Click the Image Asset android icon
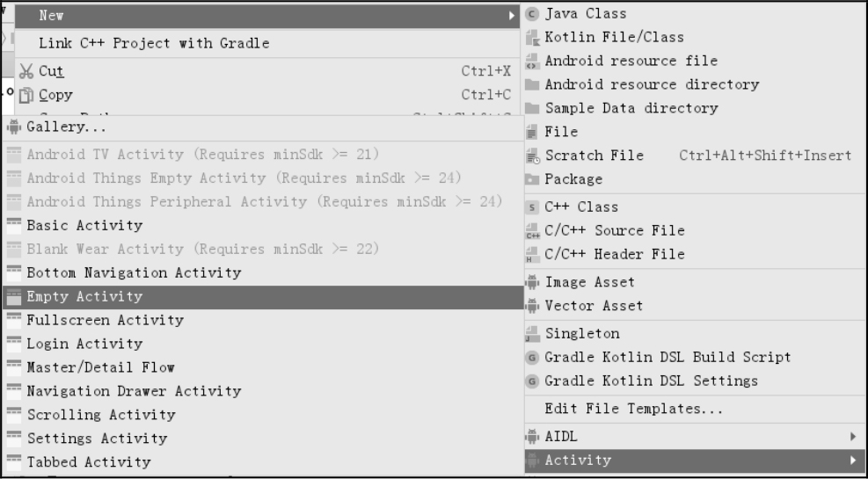 click(531, 282)
